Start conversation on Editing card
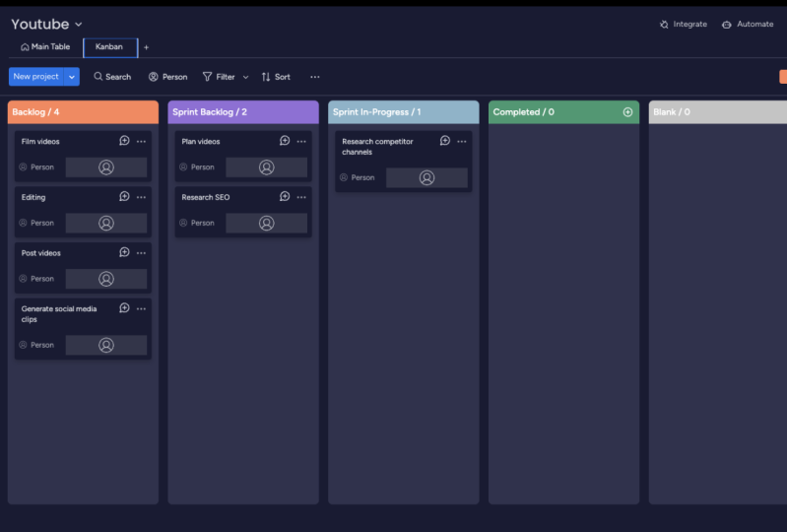 (124, 197)
